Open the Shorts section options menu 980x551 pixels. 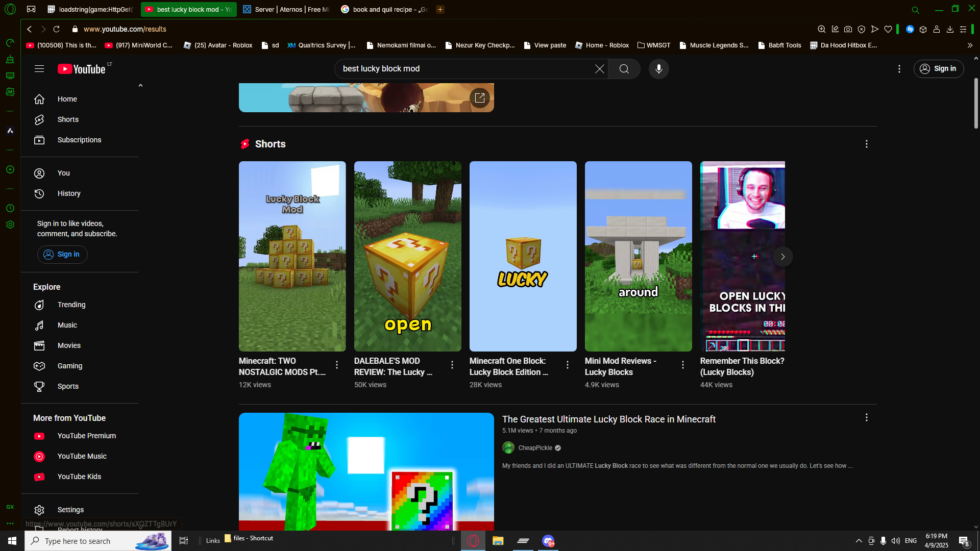(x=867, y=144)
